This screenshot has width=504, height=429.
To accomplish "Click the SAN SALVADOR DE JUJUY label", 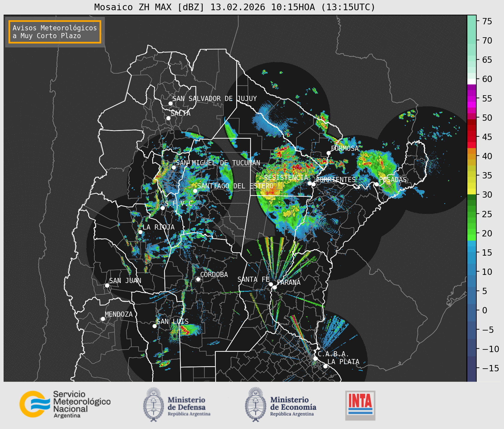I will pyautogui.click(x=215, y=99).
